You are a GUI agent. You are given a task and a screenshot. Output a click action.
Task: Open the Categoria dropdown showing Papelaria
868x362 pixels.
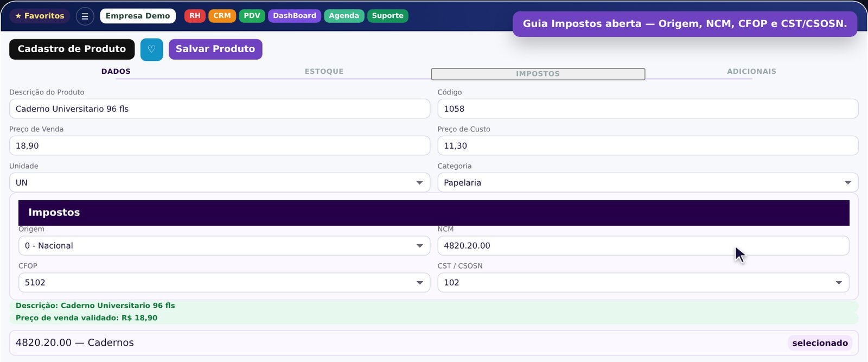(648, 182)
